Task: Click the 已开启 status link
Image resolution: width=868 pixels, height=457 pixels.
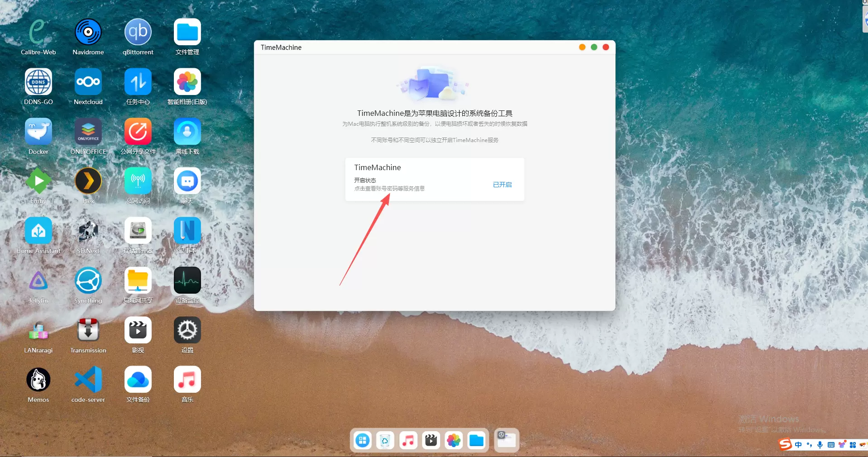Action: tap(502, 185)
